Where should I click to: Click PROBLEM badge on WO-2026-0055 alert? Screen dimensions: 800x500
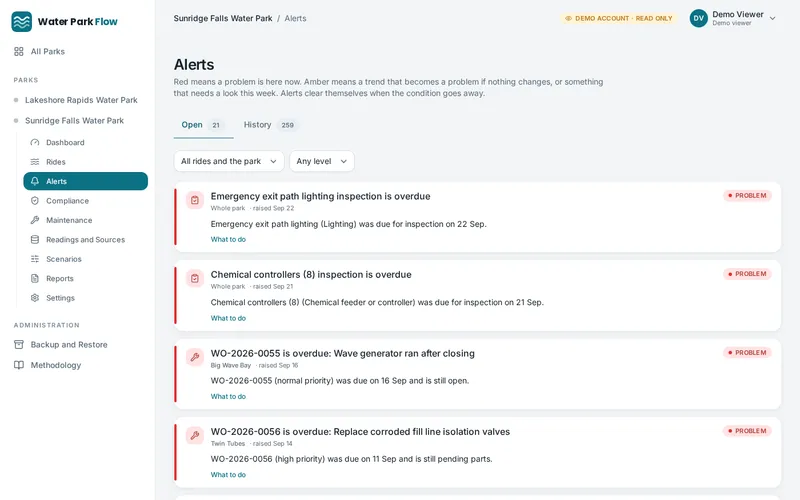coord(747,353)
